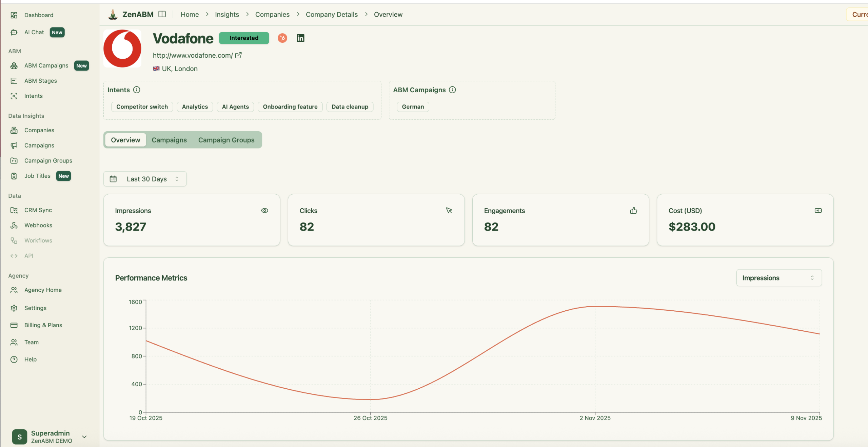Viewport: 868px width, 447px height.
Task: Click the HubSpot icon beside Interested badge
Action: pos(282,38)
